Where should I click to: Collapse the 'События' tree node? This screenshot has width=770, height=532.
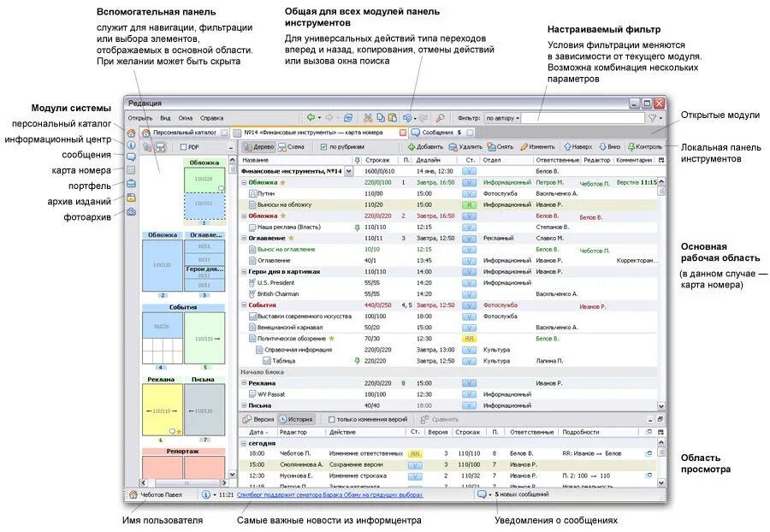click(x=244, y=305)
